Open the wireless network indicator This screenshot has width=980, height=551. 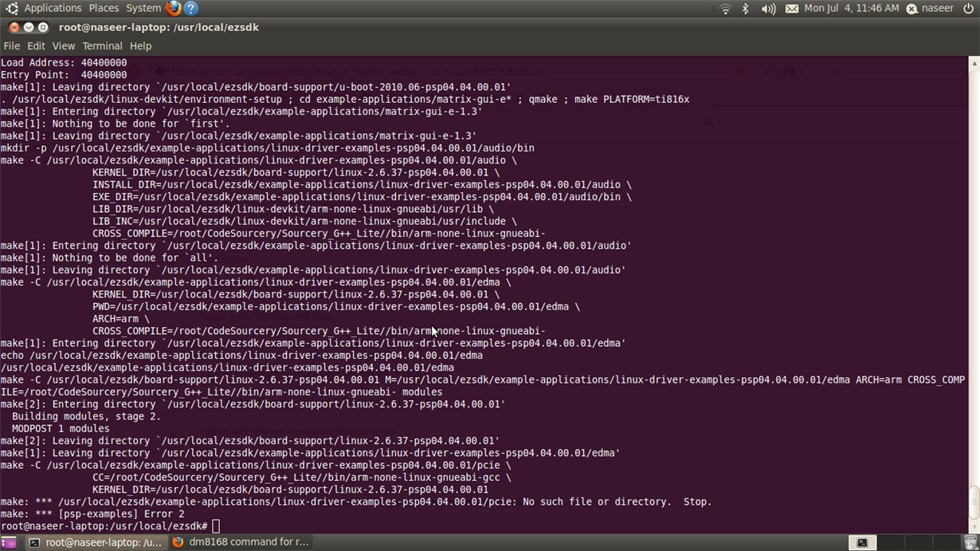coord(725,9)
